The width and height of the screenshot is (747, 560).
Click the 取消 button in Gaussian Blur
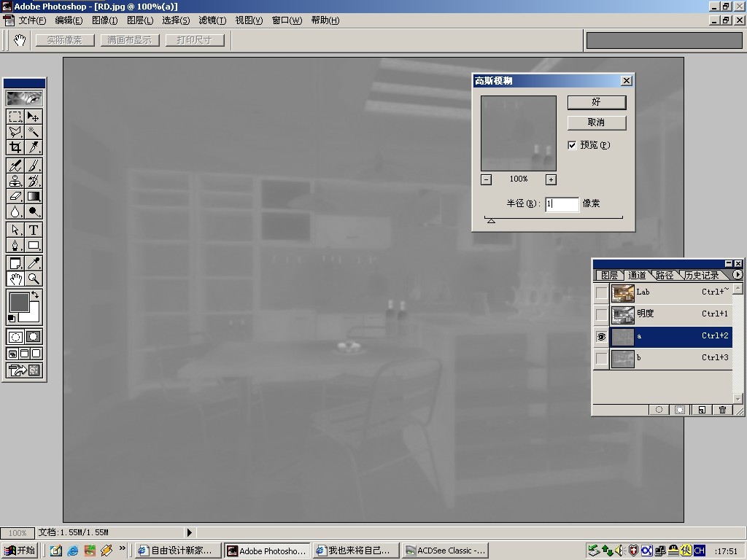tap(597, 122)
